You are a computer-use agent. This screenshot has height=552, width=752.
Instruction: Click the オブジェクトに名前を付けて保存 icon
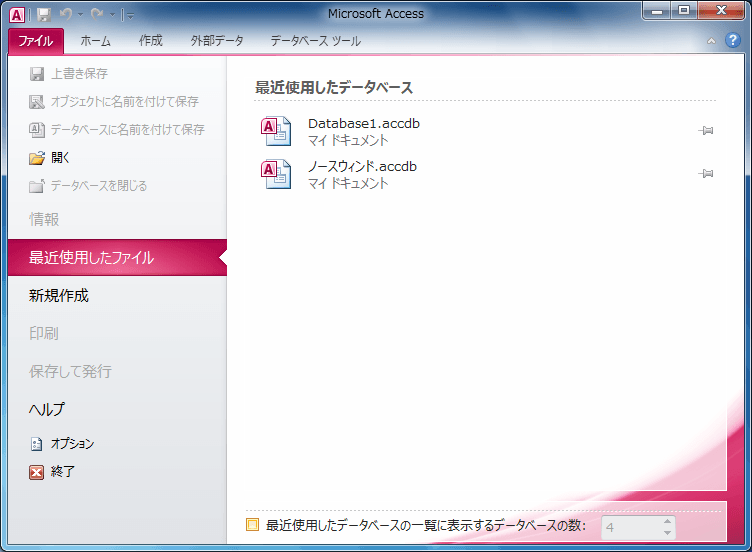[37, 102]
